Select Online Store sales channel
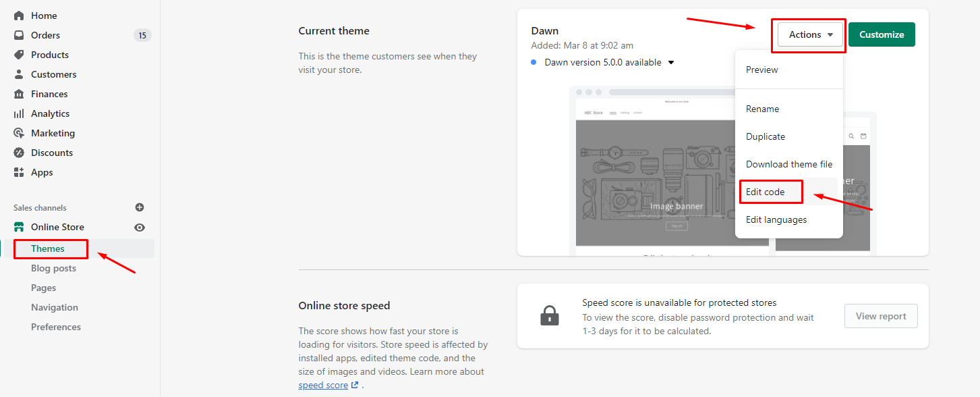The image size is (980, 397). 57,227
